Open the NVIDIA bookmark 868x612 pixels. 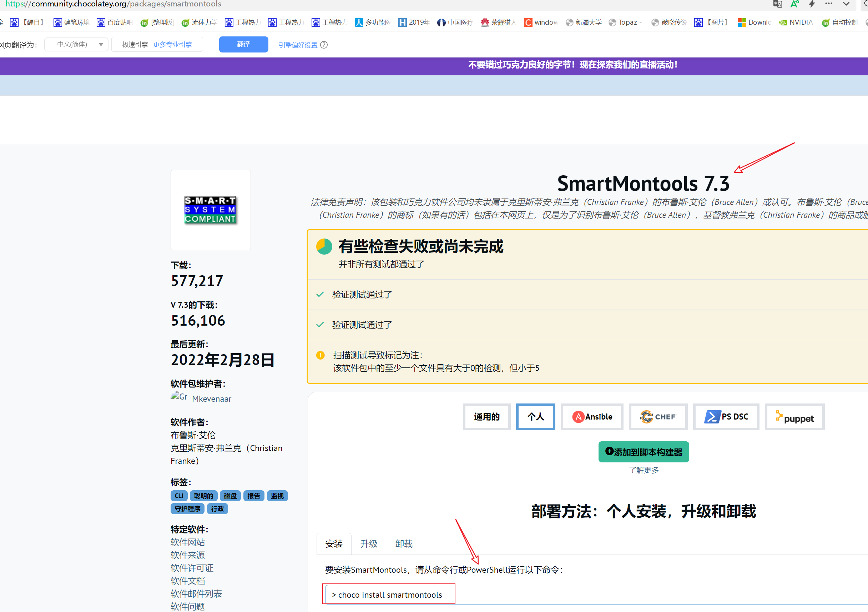pyautogui.click(x=796, y=22)
